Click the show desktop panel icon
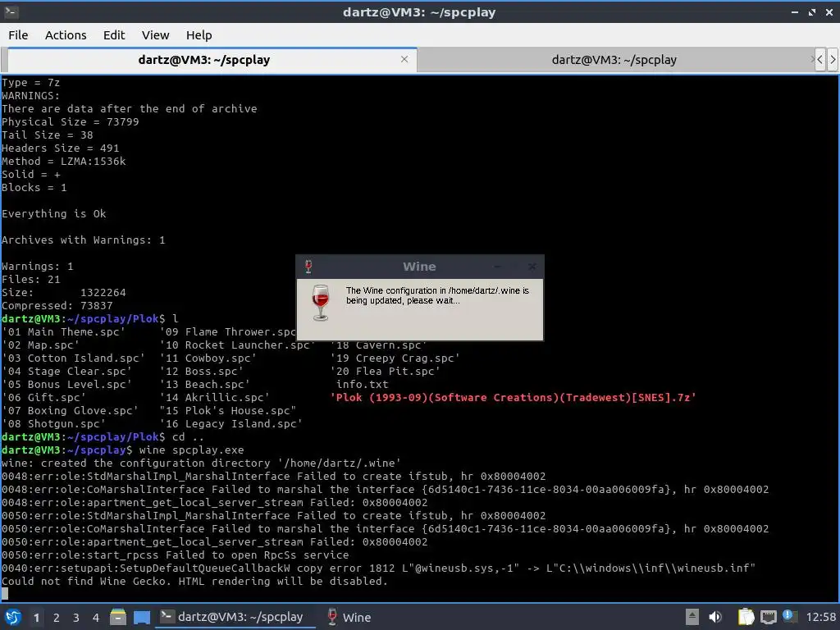 coord(142,617)
